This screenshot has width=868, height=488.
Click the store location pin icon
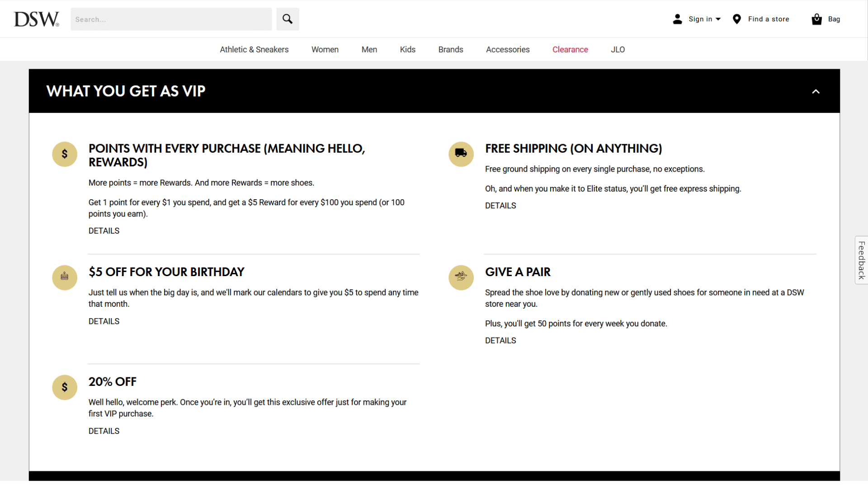pos(736,19)
